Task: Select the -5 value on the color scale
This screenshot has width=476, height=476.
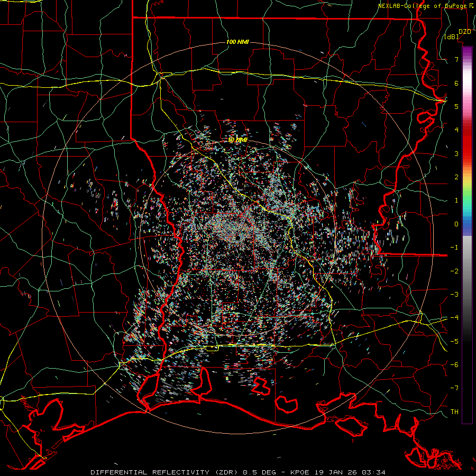Action: pos(454,342)
